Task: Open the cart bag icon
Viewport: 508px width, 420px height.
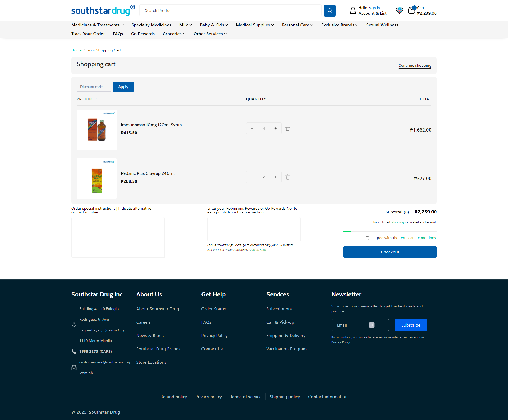Action: [x=412, y=10]
